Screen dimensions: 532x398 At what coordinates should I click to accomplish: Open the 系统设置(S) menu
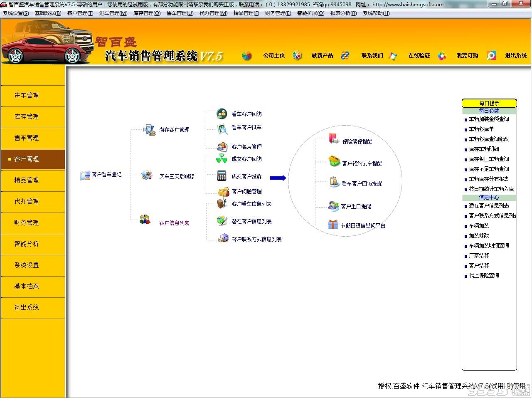[16, 13]
